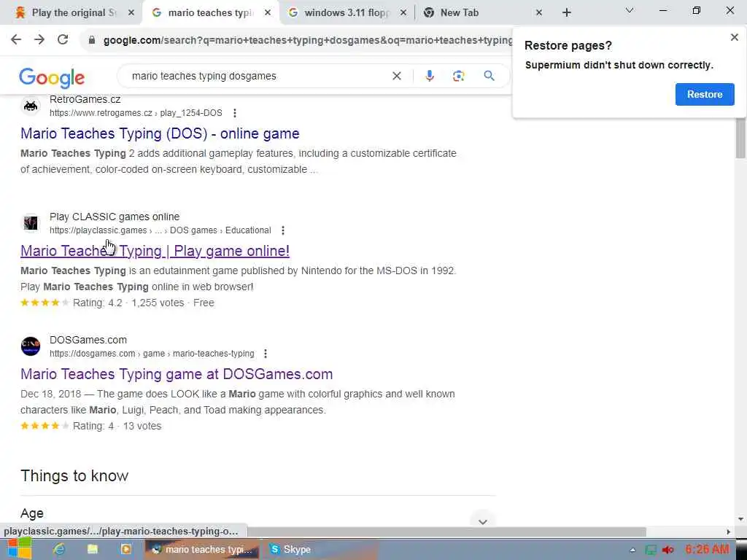Click the muted volume tray icon
This screenshot has width=747, height=560.
click(668, 550)
